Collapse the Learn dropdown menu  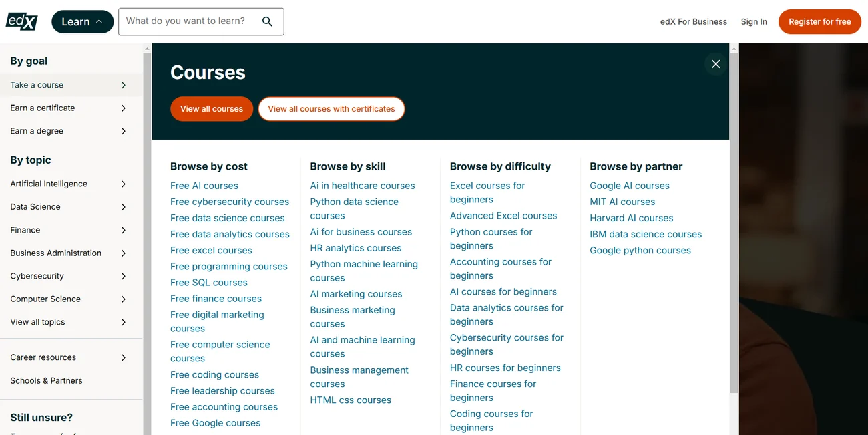82,21
